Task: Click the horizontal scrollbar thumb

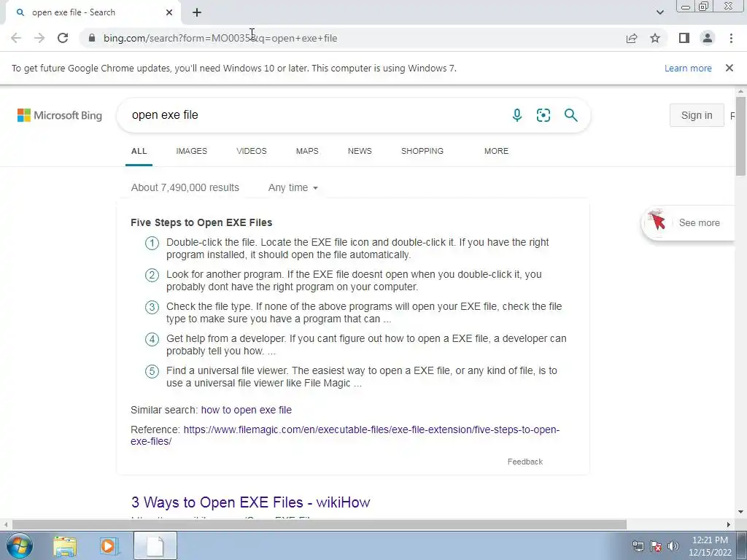Action: pyautogui.click(x=320, y=524)
